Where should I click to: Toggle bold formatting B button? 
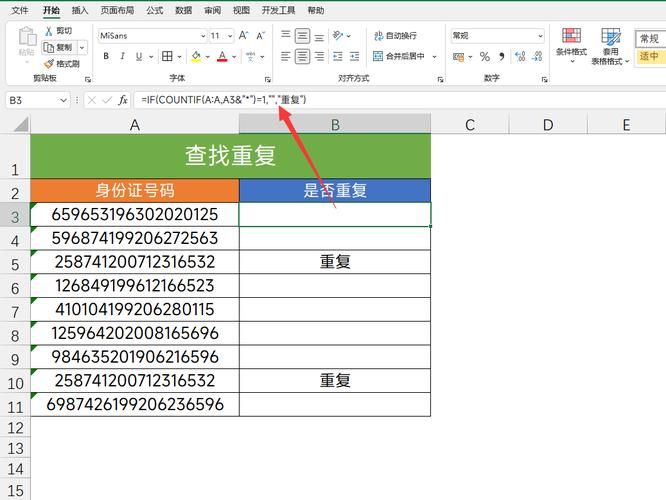(104, 57)
